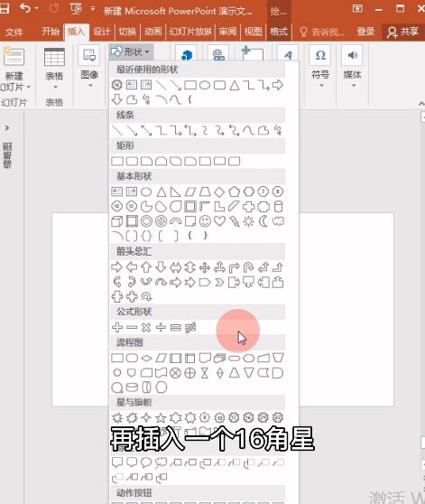
Task: Insert the 5-point star shape
Action: (161, 417)
